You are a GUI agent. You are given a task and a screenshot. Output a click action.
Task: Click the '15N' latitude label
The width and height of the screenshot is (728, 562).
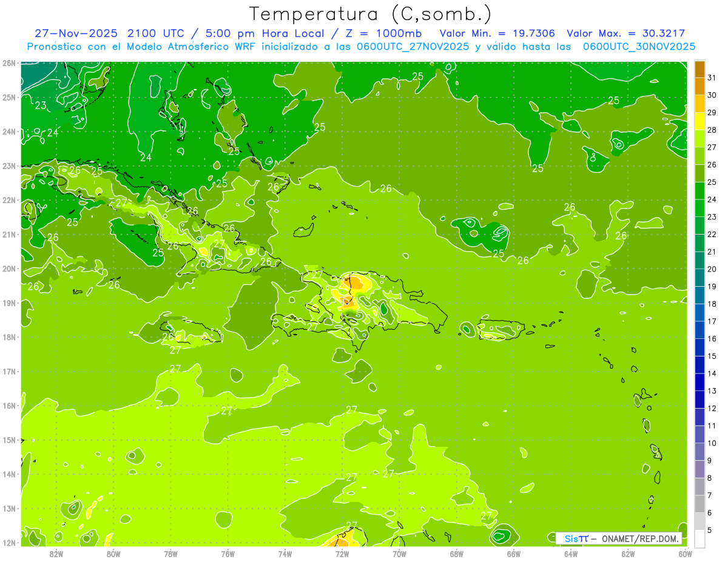pyautogui.click(x=9, y=440)
